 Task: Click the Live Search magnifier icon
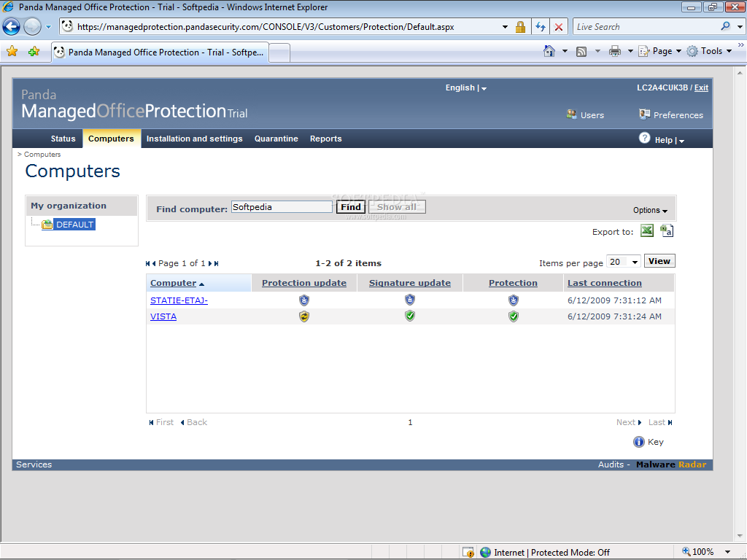point(726,26)
